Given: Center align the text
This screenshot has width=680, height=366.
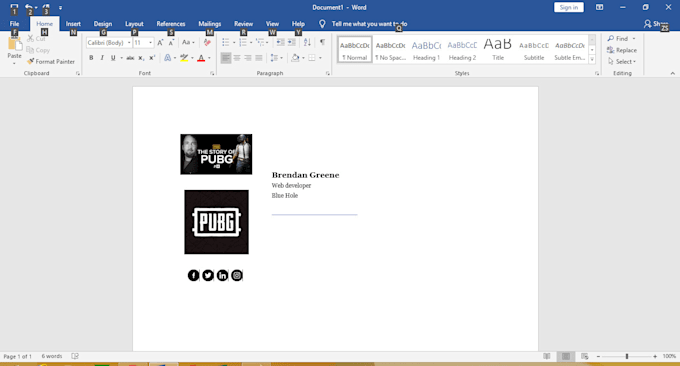Looking at the screenshot, I should 237,58.
